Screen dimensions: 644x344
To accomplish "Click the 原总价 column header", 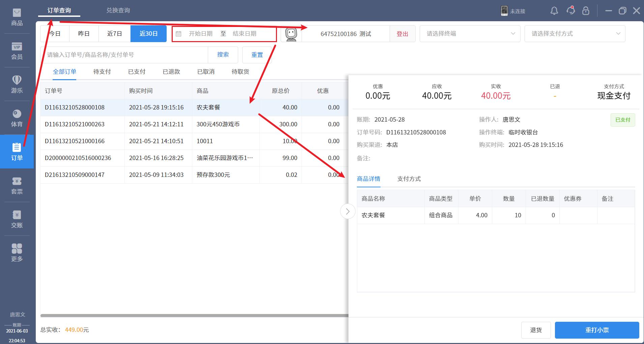I will coord(281,91).
